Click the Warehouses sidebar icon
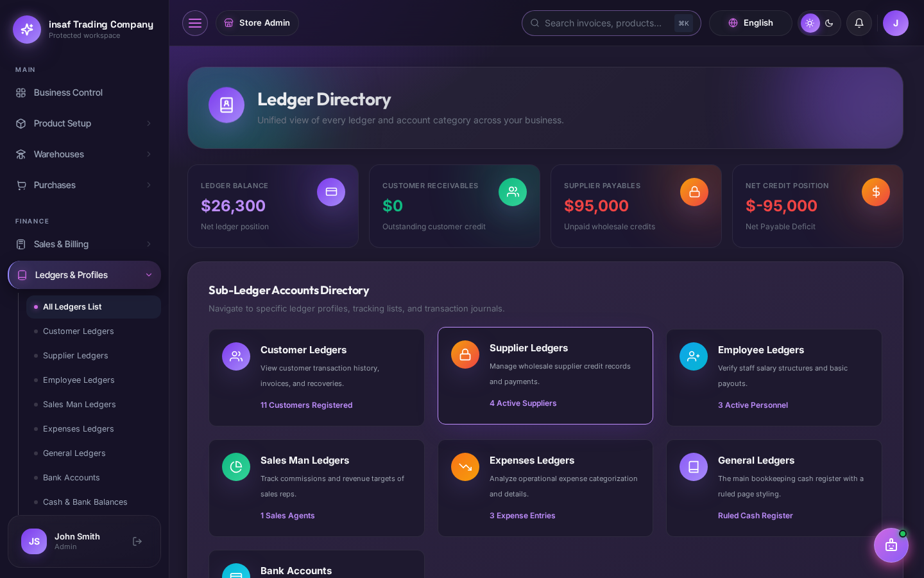Image resolution: width=924 pixels, height=578 pixels. click(21, 154)
